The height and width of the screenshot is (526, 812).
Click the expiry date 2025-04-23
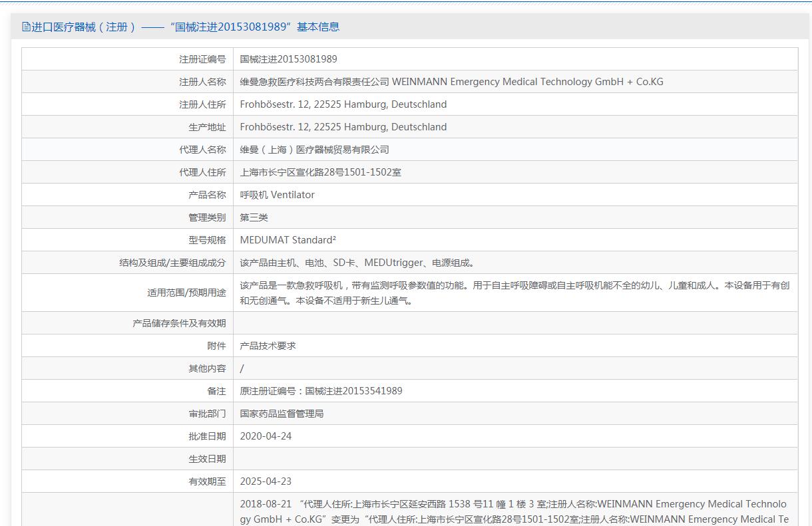(266, 481)
